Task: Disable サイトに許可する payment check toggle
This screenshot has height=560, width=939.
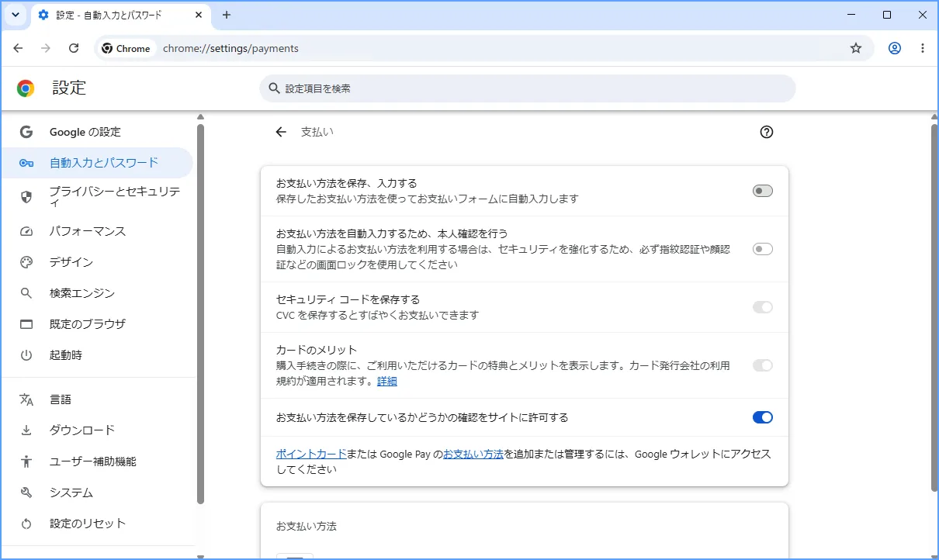Action: pyautogui.click(x=763, y=417)
